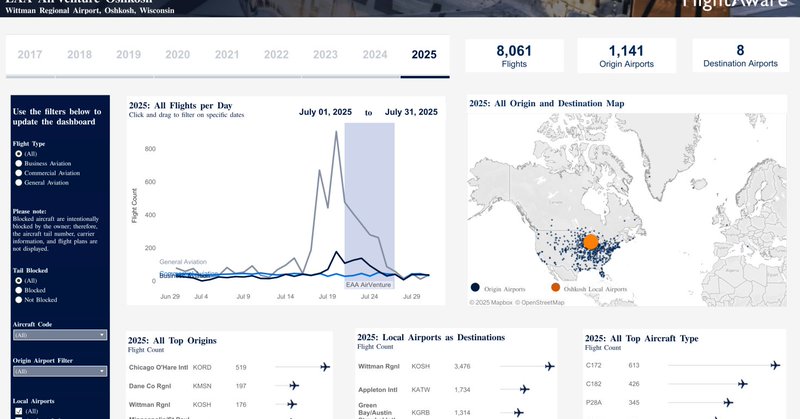
Task: Open the OpenStreetMap attribution link
Action: pos(539,303)
